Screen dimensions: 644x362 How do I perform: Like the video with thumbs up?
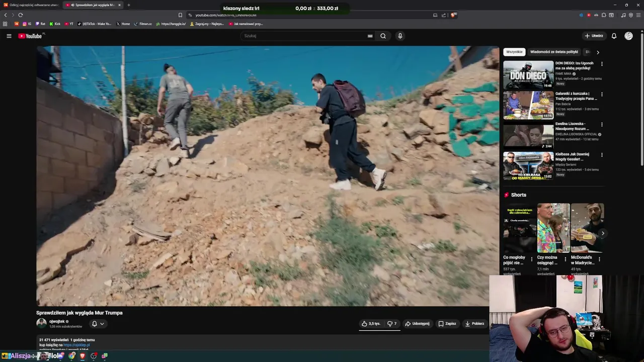tap(371, 324)
